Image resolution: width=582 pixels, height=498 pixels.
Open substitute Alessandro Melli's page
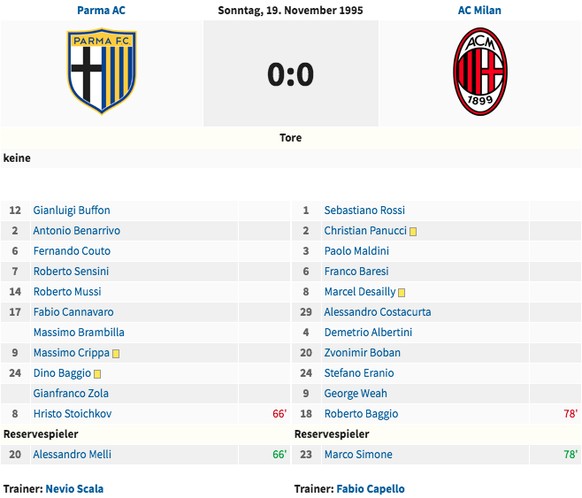72,454
